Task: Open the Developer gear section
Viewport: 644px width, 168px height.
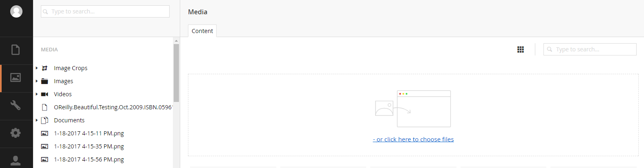Action: pyautogui.click(x=16, y=133)
